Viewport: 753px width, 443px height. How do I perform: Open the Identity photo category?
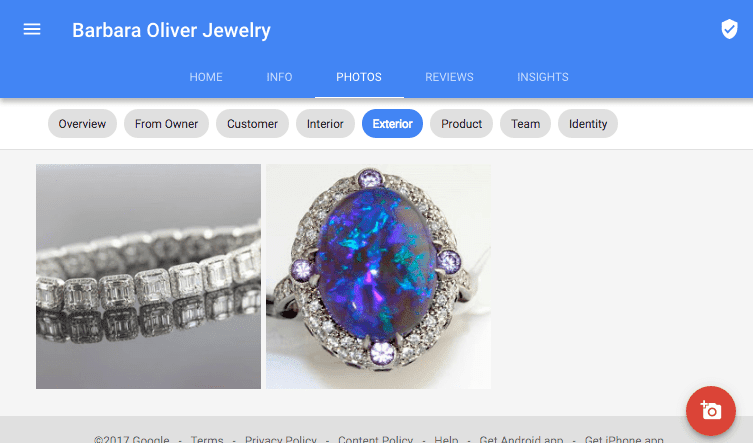tap(588, 124)
